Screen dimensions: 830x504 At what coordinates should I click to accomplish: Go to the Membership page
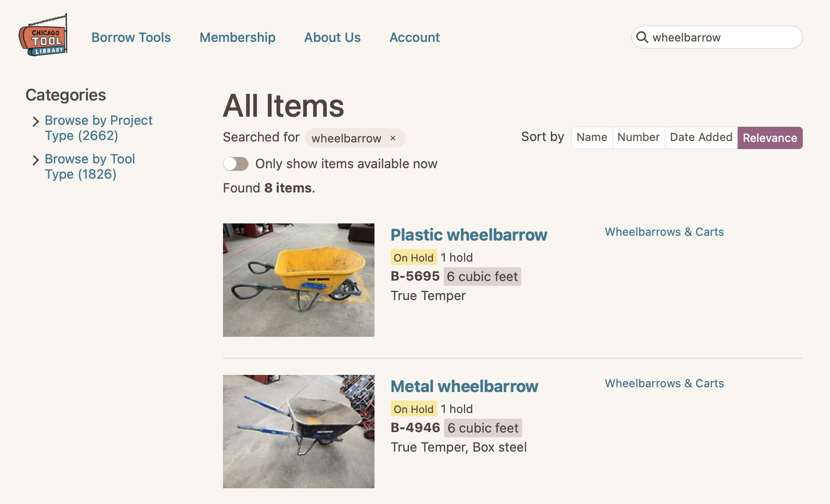pyautogui.click(x=237, y=37)
